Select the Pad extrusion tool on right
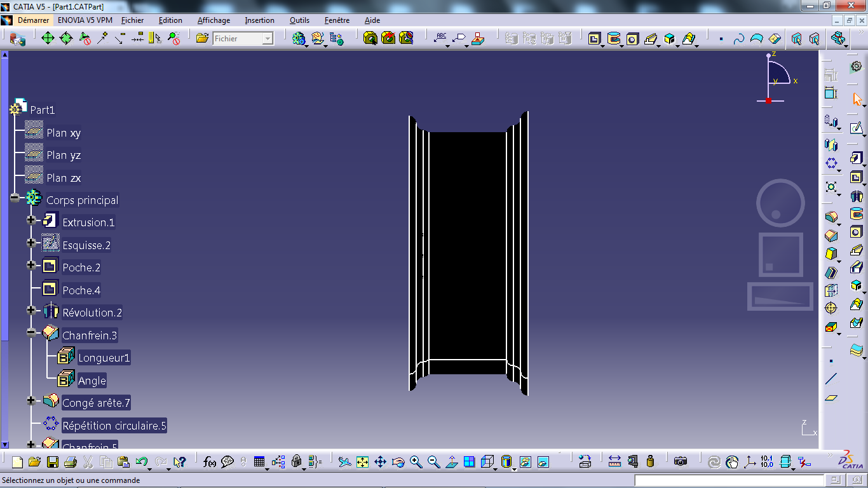 click(x=856, y=158)
